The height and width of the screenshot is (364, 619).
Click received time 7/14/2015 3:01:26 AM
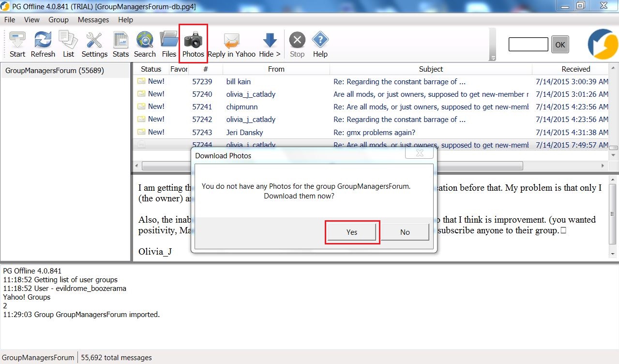click(573, 94)
